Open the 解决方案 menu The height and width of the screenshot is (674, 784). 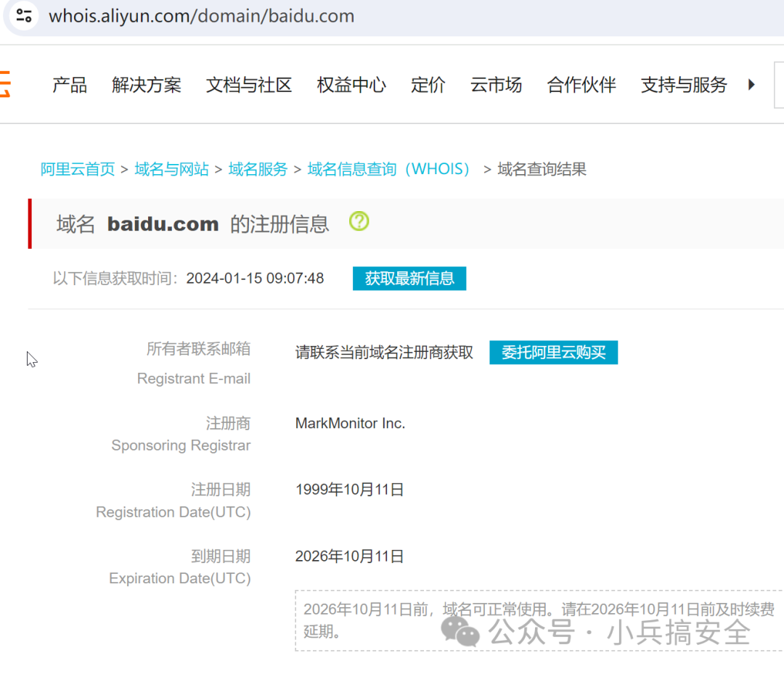pos(147,85)
